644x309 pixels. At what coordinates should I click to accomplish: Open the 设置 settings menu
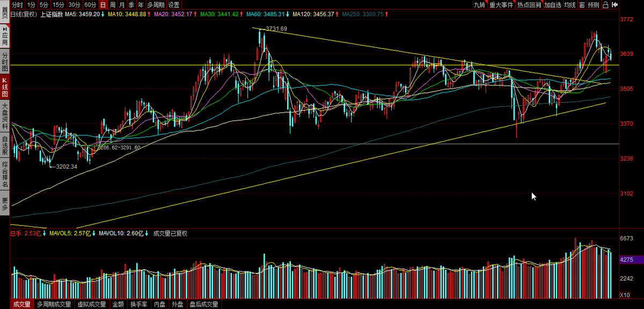click(174, 4)
